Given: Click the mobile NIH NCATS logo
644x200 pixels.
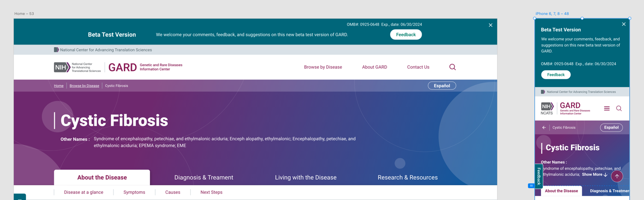Looking at the screenshot, I should pyautogui.click(x=547, y=108).
